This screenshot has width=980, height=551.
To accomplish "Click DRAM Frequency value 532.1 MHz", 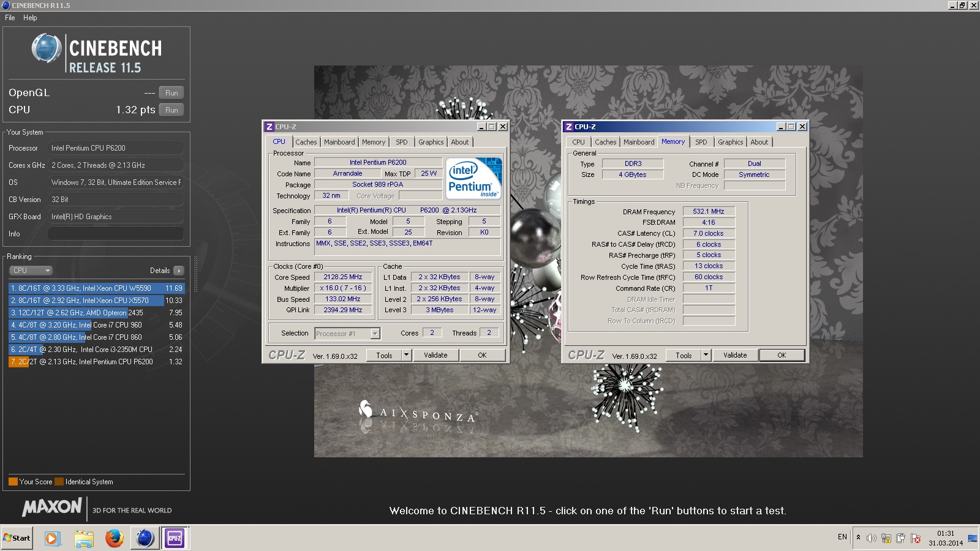I will pos(709,212).
